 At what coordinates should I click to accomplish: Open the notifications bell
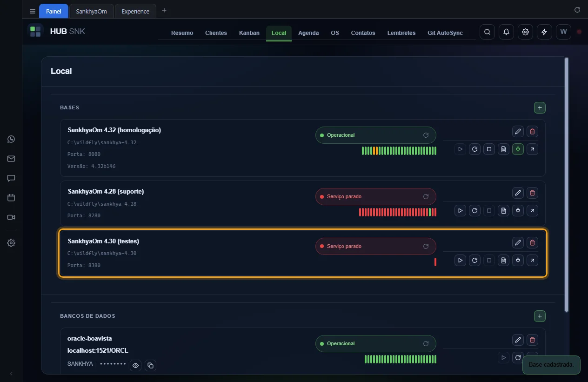tap(506, 32)
